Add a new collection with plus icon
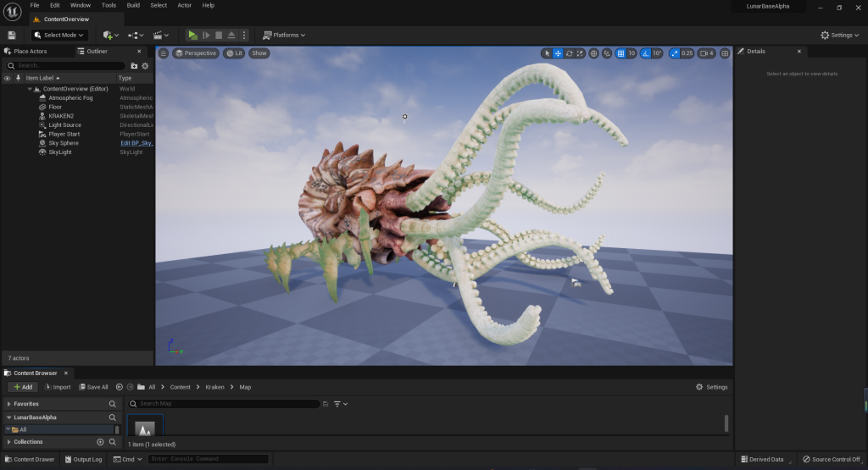This screenshot has width=868, height=470. tap(100, 442)
